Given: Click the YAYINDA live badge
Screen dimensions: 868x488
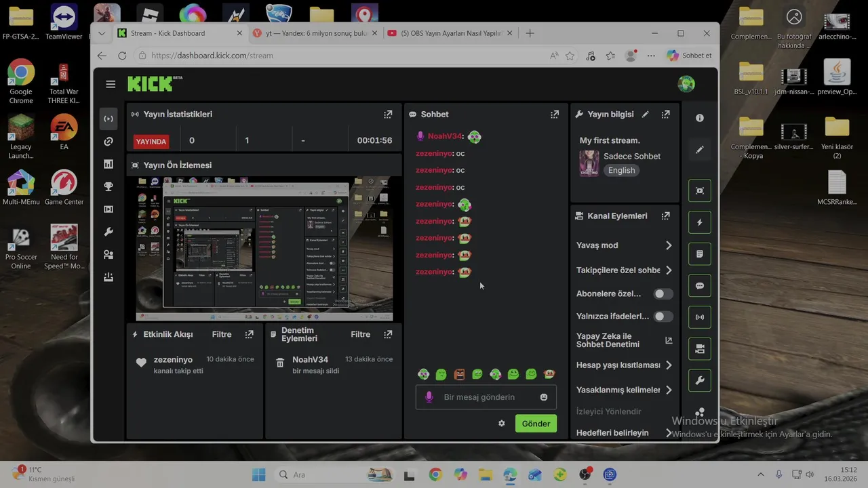Looking at the screenshot, I should click(x=151, y=141).
